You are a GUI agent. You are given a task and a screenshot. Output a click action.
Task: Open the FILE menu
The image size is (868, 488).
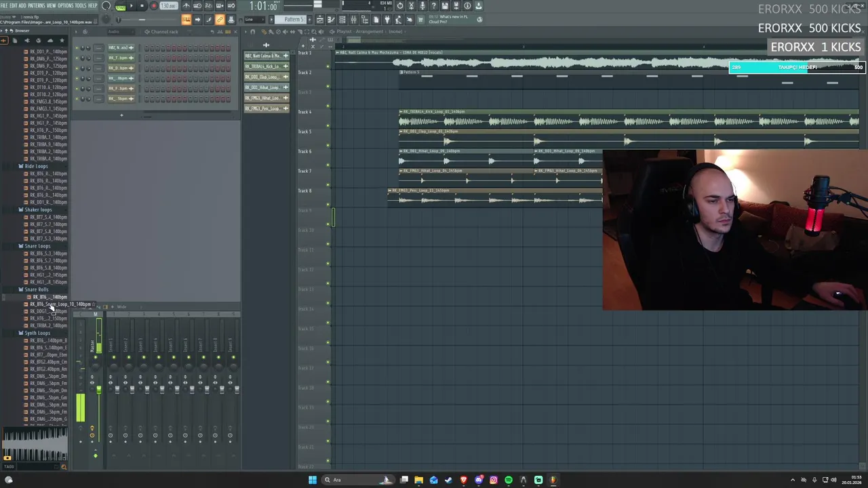pos(4,5)
